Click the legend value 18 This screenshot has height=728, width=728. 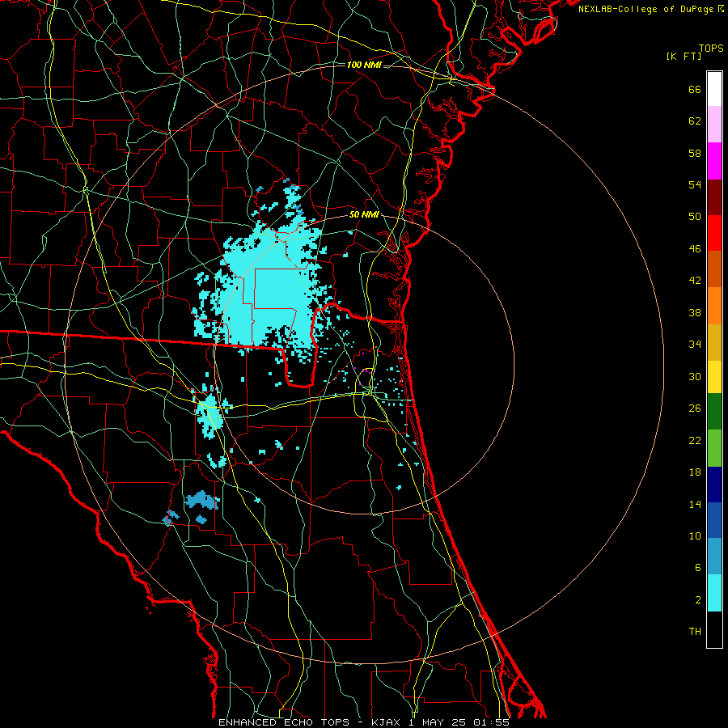[x=695, y=472]
